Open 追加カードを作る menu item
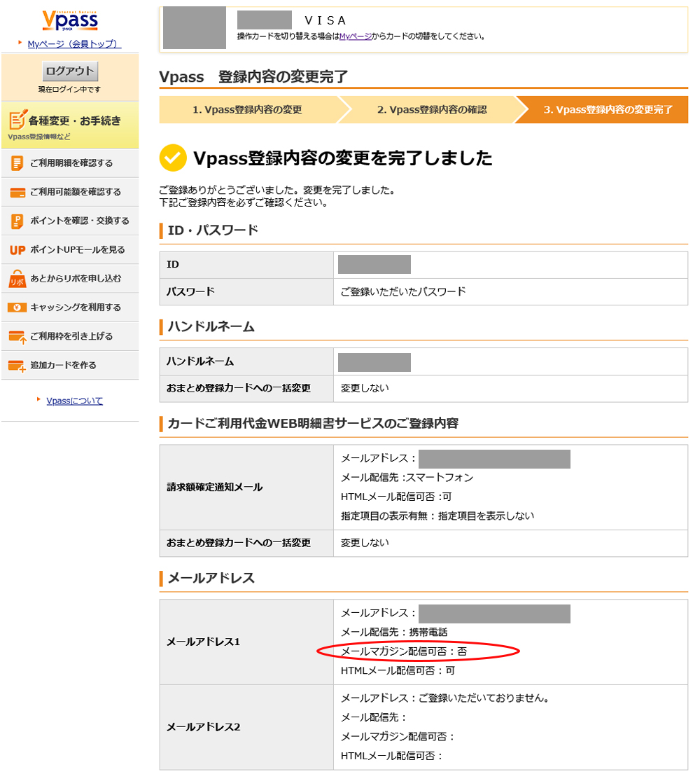The height and width of the screenshot is (774, 700). click(x=70, y=365)
